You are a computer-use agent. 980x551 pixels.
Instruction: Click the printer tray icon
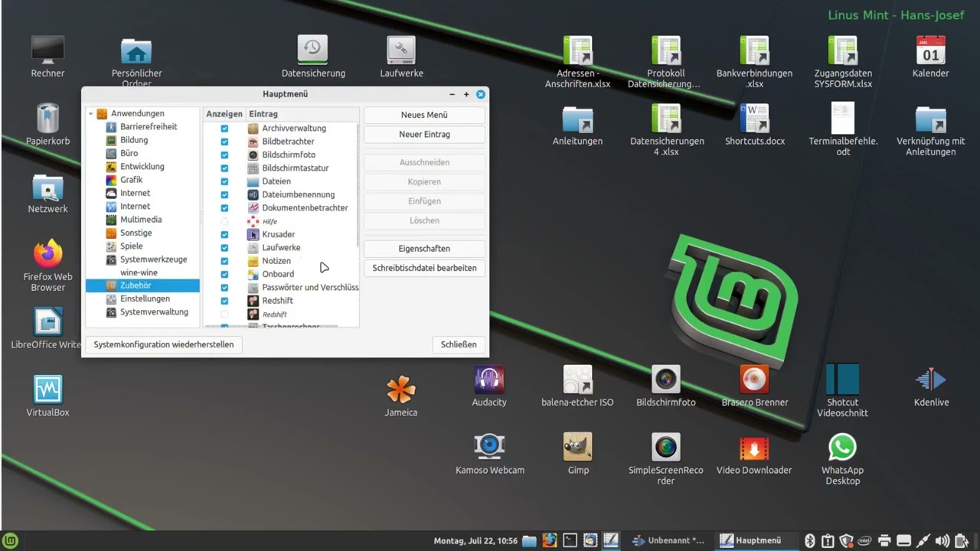click(x=884, y=541)
